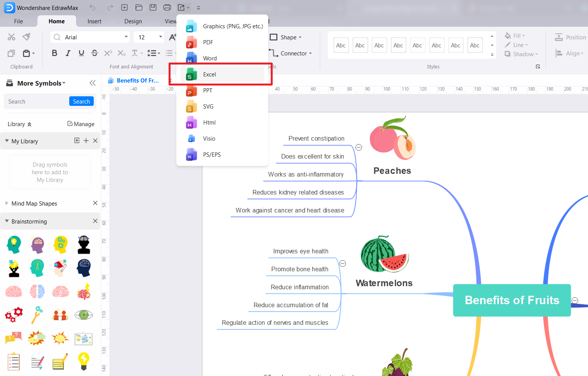
Task: Select the green eye symbol
Action: (x=84, y=315)
